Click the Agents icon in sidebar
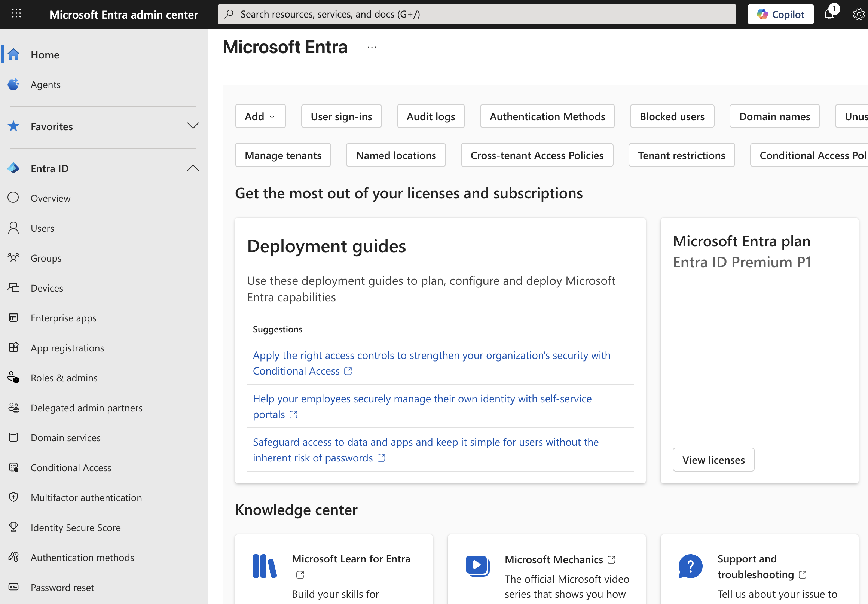 click(13, 84)
